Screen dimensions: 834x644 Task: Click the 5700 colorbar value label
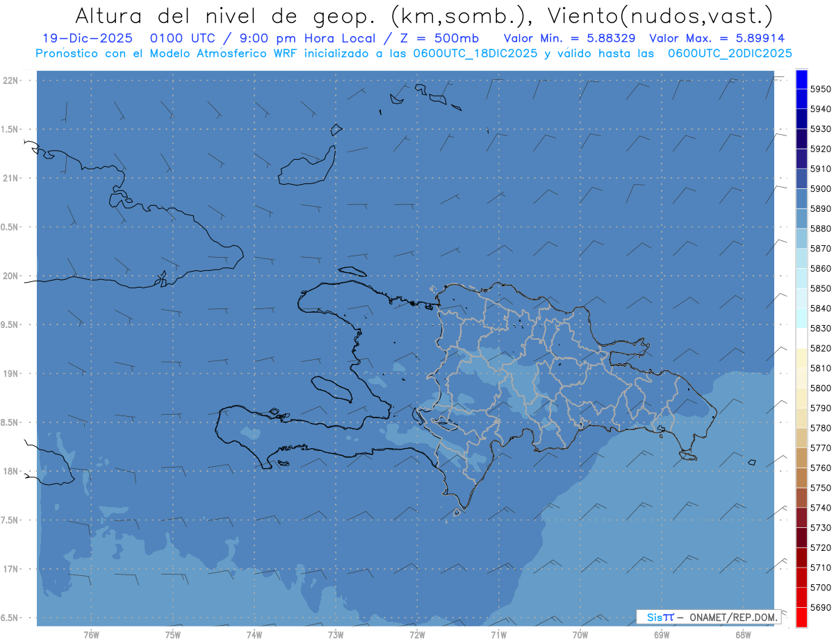pyautogui.click(x=820, y=588)
